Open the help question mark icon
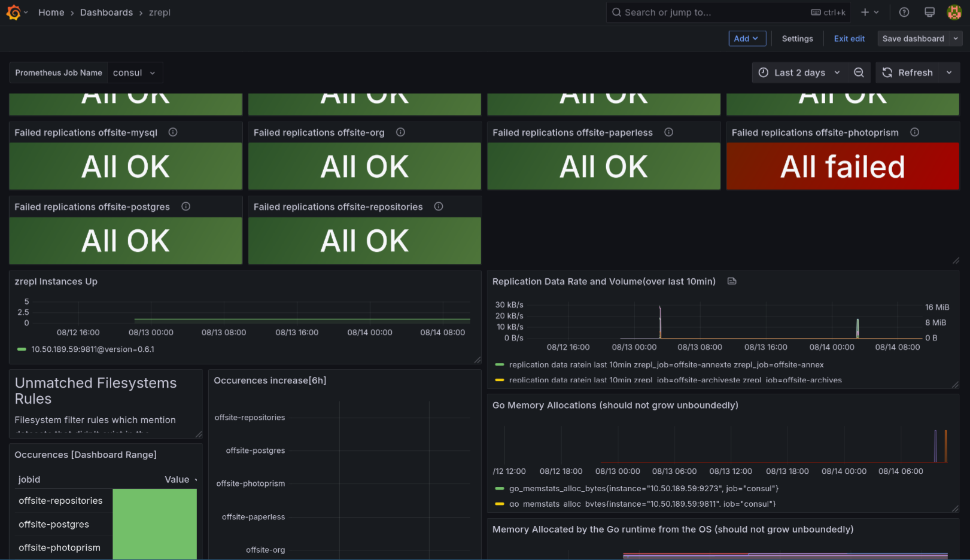This screenshot has height=560, width=970. pos(904,12)
